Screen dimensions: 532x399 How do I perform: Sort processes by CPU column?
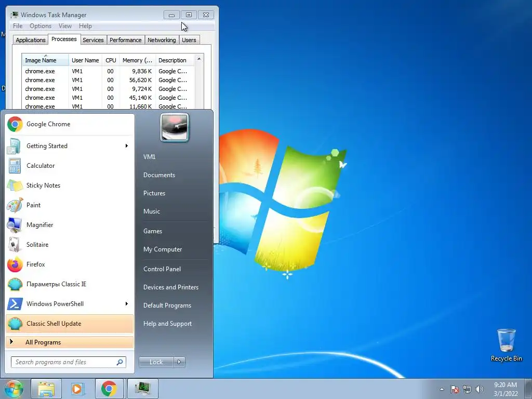click(111, 60)
